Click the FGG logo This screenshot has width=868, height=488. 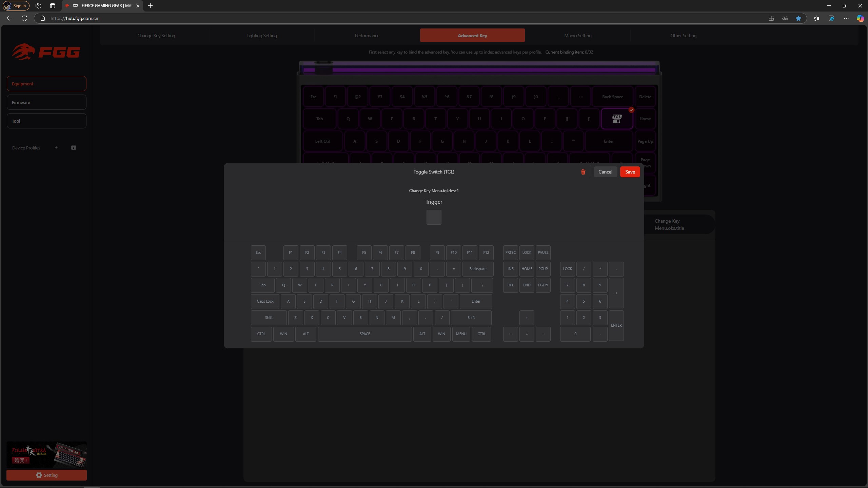click(x=46, y=52)
